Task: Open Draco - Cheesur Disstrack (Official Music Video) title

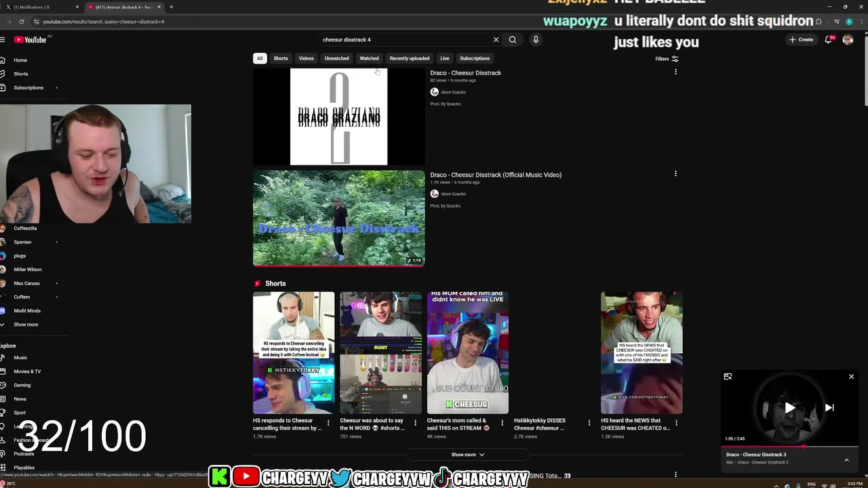Action: click(x=496, y=175)
